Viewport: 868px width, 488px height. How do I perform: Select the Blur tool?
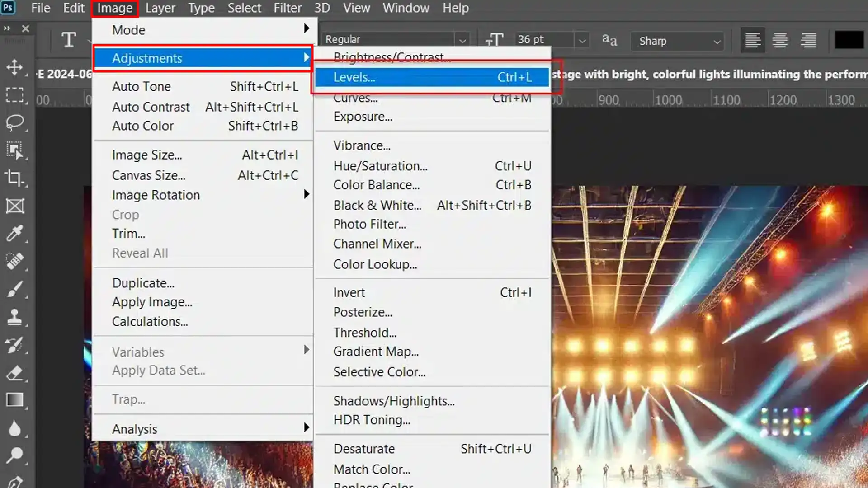click(x=15, y=428)
